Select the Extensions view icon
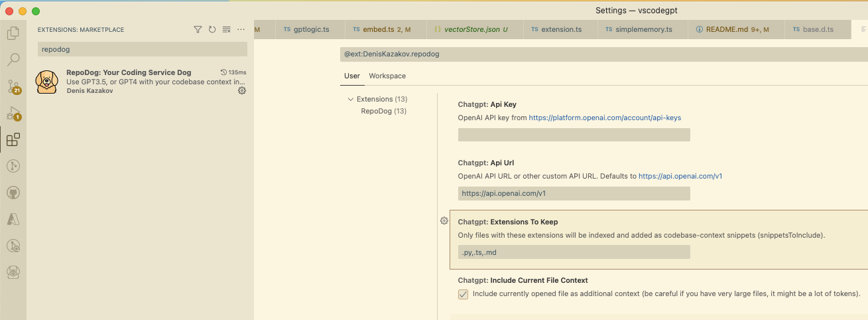 tap(13, 139)
